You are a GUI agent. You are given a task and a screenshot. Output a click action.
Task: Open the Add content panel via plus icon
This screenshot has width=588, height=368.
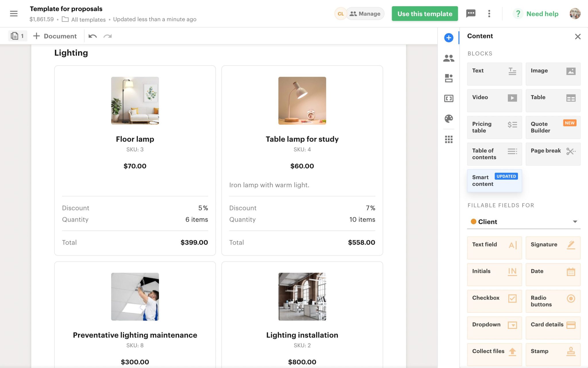pyautogui.click(x=449, y=37)
